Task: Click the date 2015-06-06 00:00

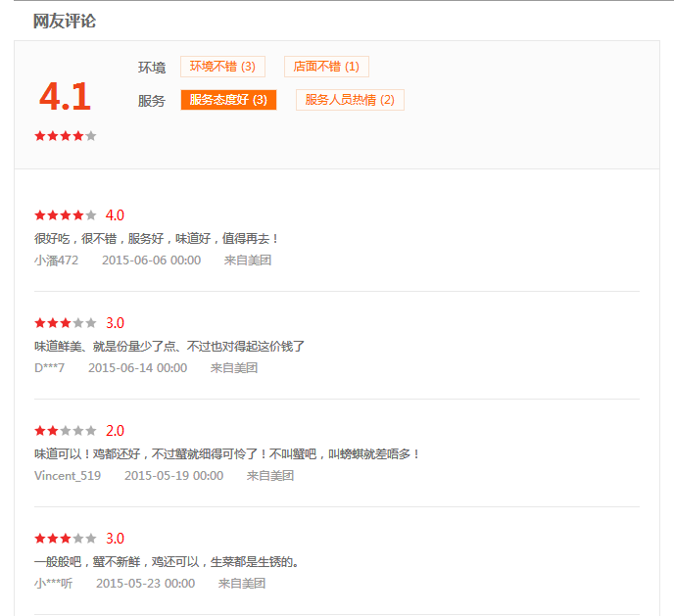Action: pos(151,261)
